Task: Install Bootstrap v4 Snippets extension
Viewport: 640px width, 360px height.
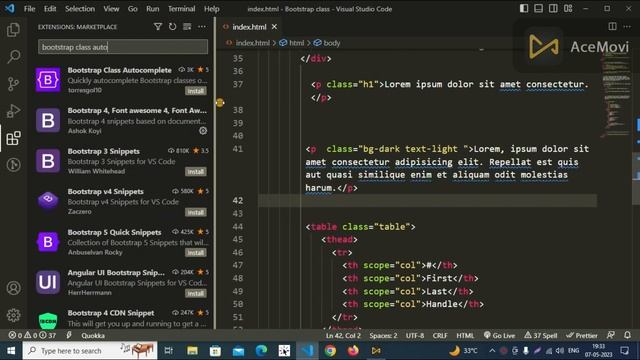Action: 196,212
